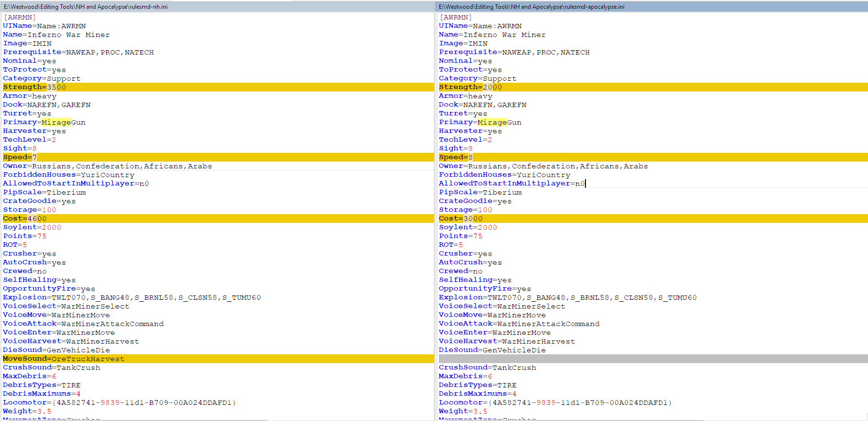Viewport: 868px width, 421px height.
Task: Click CrushSound=TankCrush in left pane
Action: pyautogui.click(x=52, y=367)
